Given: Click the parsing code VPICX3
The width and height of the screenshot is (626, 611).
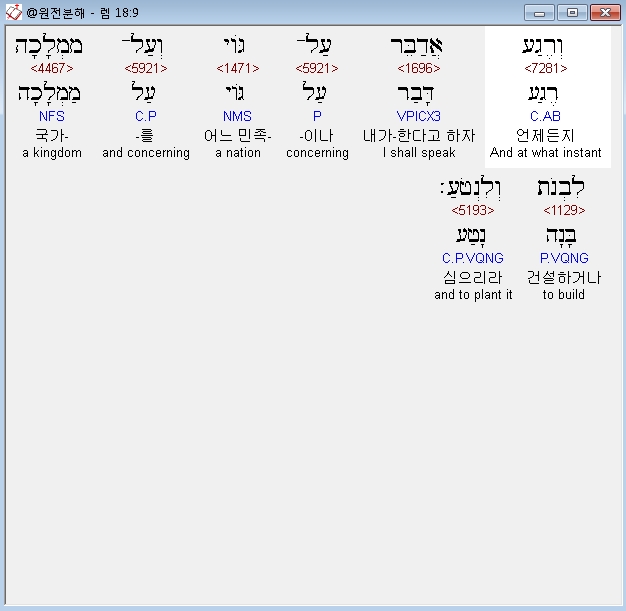Looking at the screenshot, I should 418,116.
